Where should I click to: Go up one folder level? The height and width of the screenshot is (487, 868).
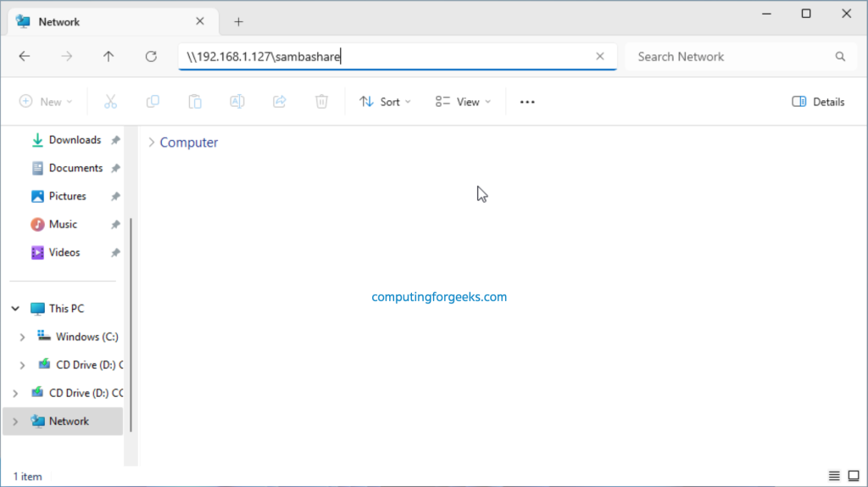[108, 57]
